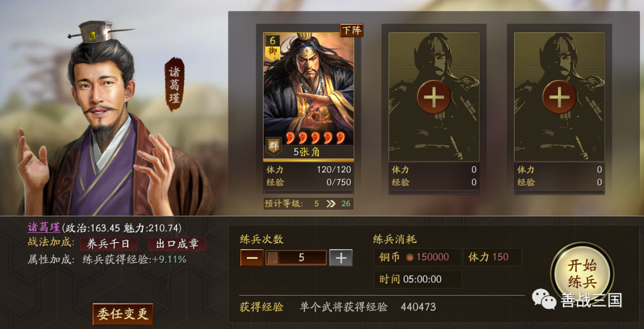Click the 委任变更 button
Image resolution: width=644 pixels, height=329 pixels.
pyautogui.click(x=123, y=314)
